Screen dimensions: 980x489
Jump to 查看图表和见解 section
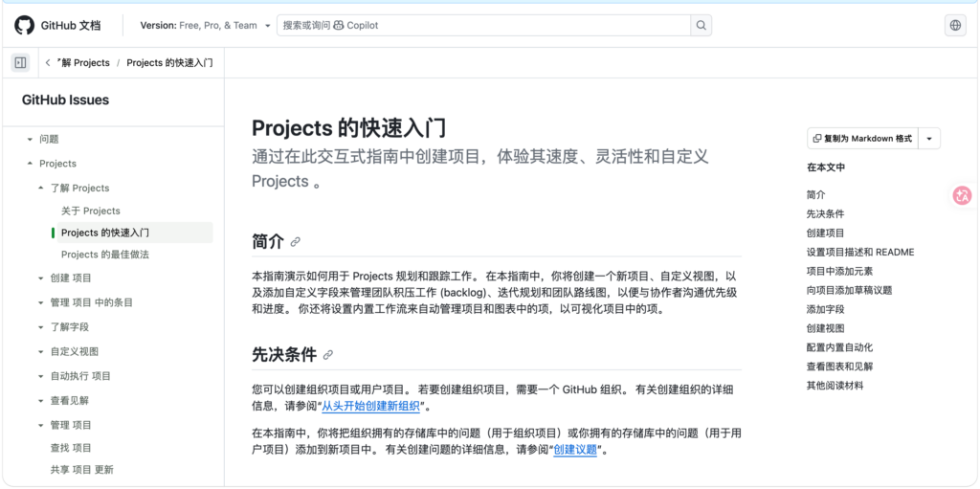[x=839, y=367]
